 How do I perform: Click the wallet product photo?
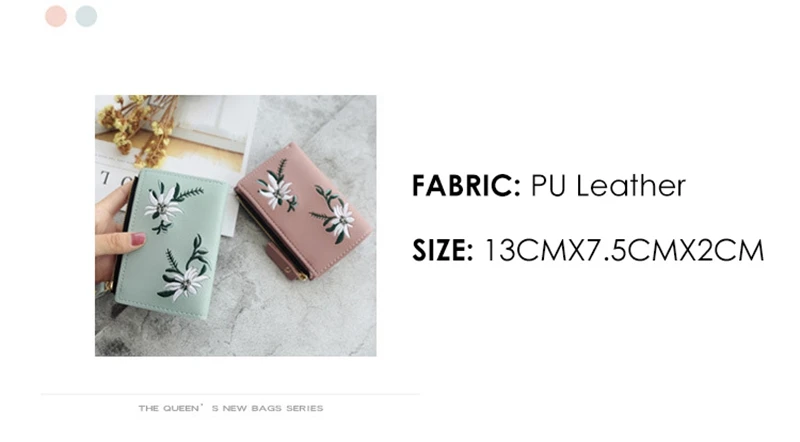click(x=236, y=226)
